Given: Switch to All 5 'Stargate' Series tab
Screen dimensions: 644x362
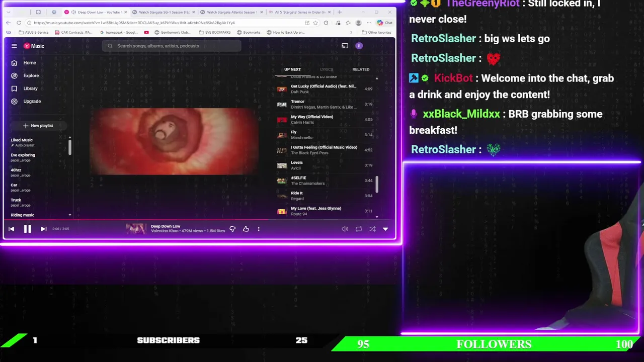Looking at the screenshot, I should (x=299, y=12).
